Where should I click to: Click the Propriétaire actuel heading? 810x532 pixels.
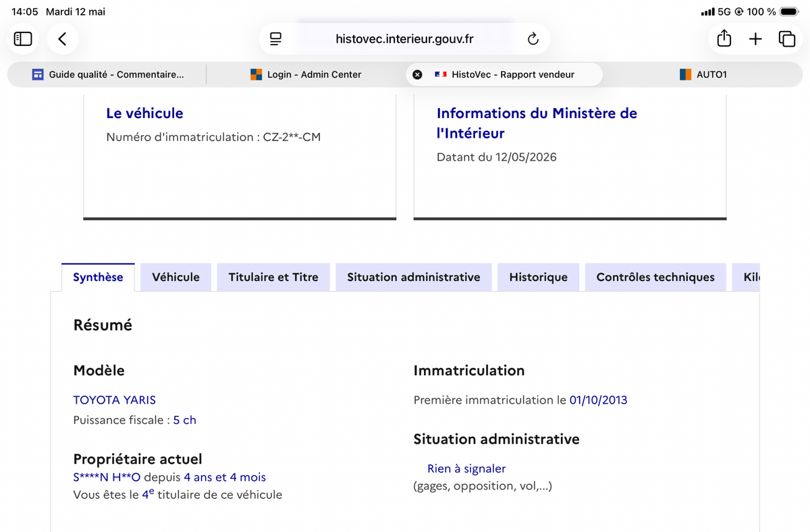click(138, 459)
